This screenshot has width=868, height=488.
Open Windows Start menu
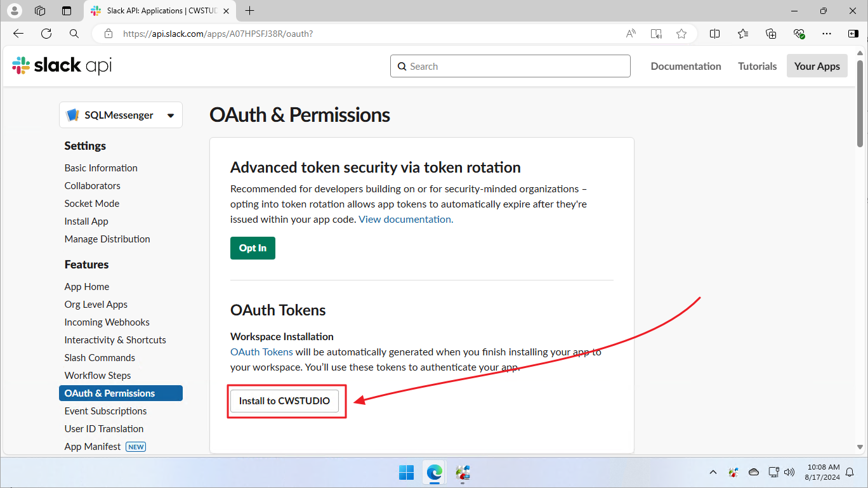(x=406, y=472)
